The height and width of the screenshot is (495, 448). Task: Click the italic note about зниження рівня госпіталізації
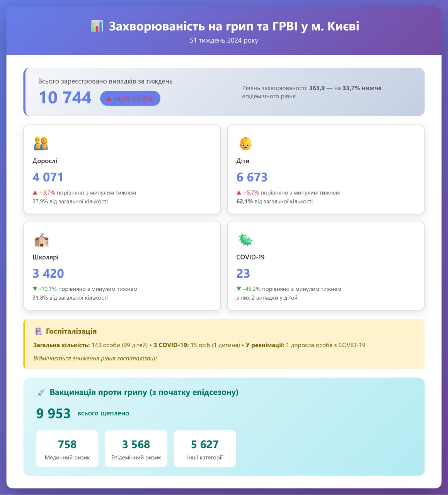point(95,358)
